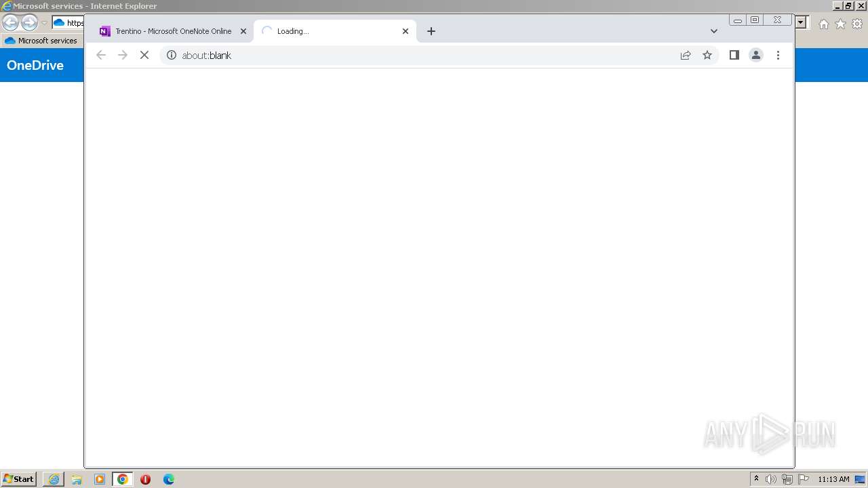Viewport: 868px width, 488px height.
Task: Expand Internet Explorer search dropdown arrow
Action: pos(802,23)
